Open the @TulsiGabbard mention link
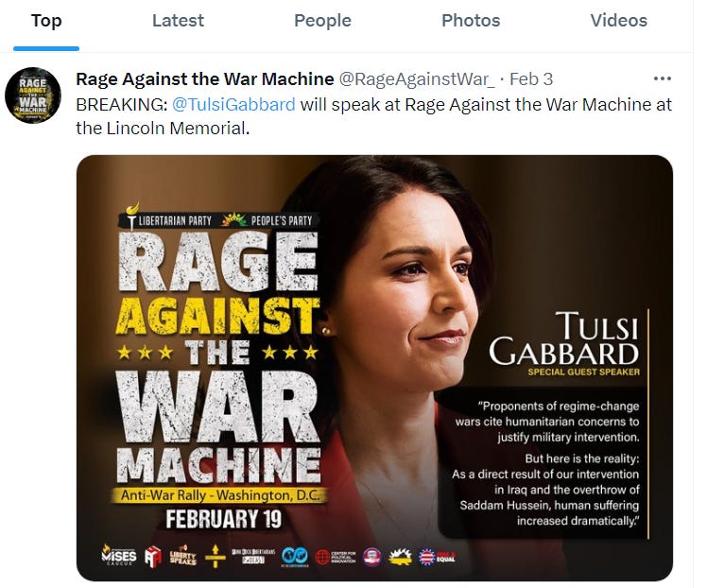This screenshot has width=707, height=588. point(233,105)
